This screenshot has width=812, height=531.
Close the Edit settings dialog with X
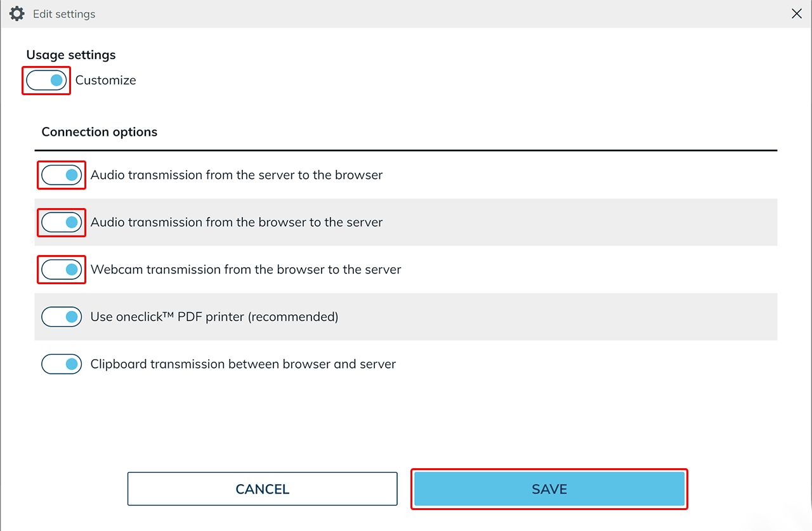[x=797, y=13]
